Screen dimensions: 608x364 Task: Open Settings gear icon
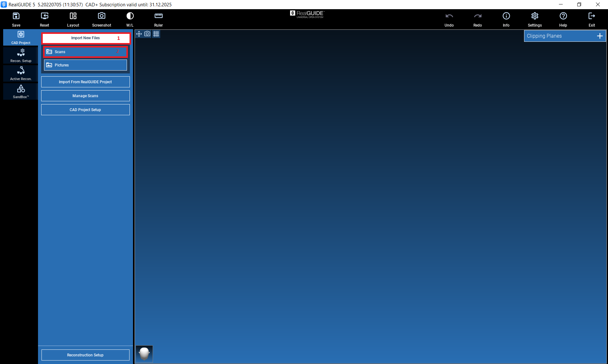535,16
